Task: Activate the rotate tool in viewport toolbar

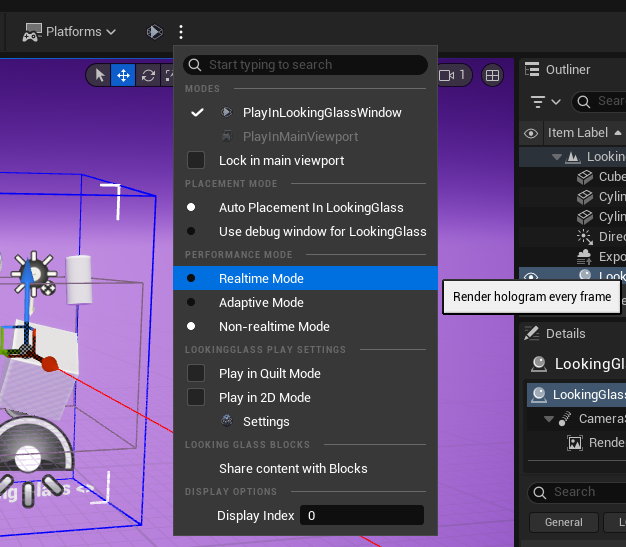Action: click(x=148, y=75)
